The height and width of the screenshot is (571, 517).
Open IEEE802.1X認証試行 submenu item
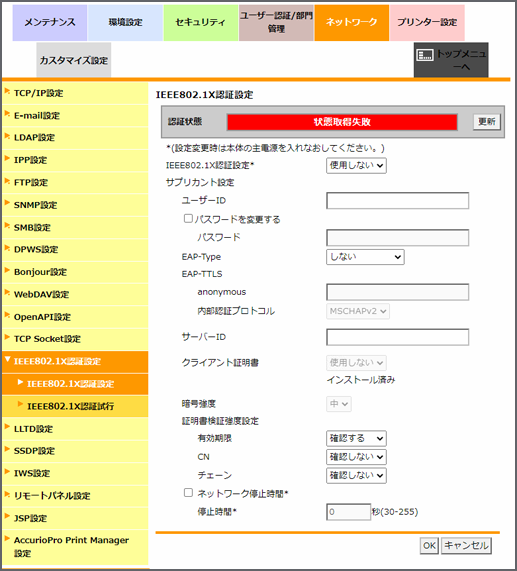click(75, 406)
